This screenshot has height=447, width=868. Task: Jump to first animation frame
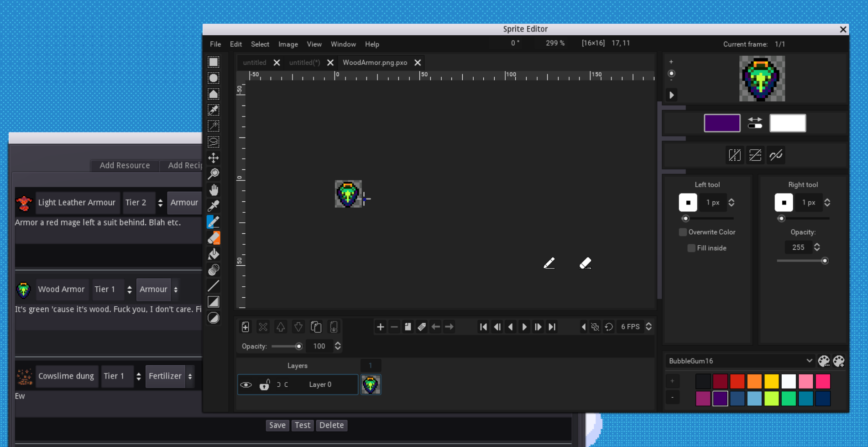pyautogui.click(x=483, y=327)
